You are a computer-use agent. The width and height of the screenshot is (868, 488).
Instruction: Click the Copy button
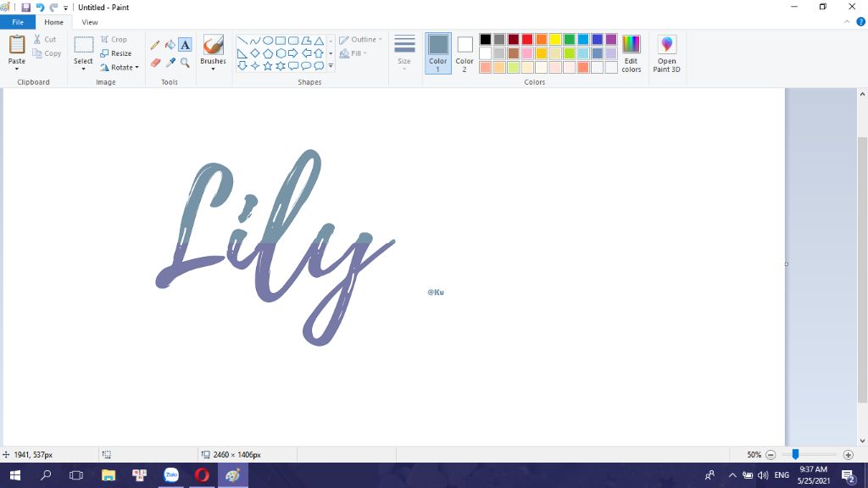[47, 53]
